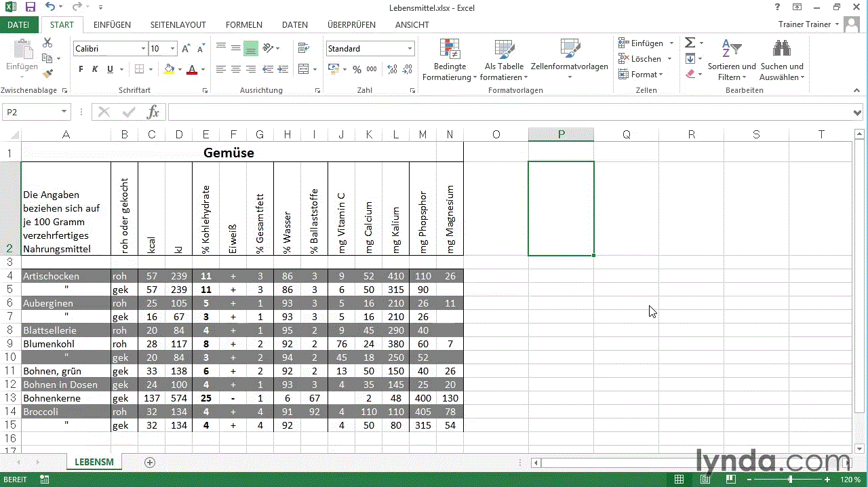Screen dimensions: 868x487
Task: Toggle bottom align button
Action: (x=251, y=49)
